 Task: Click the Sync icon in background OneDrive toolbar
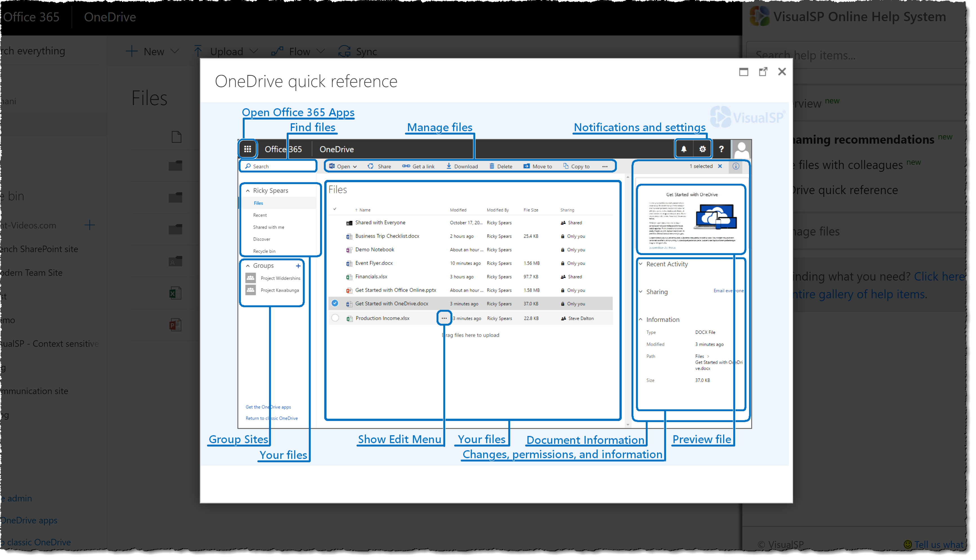click(x=345, y=52)
